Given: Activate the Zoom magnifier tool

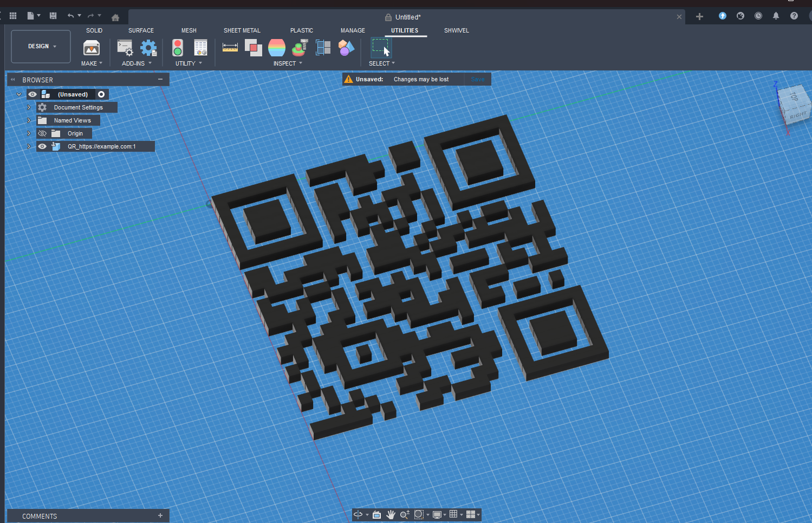Looking at the screenshot, I should (x=405, y=514).
